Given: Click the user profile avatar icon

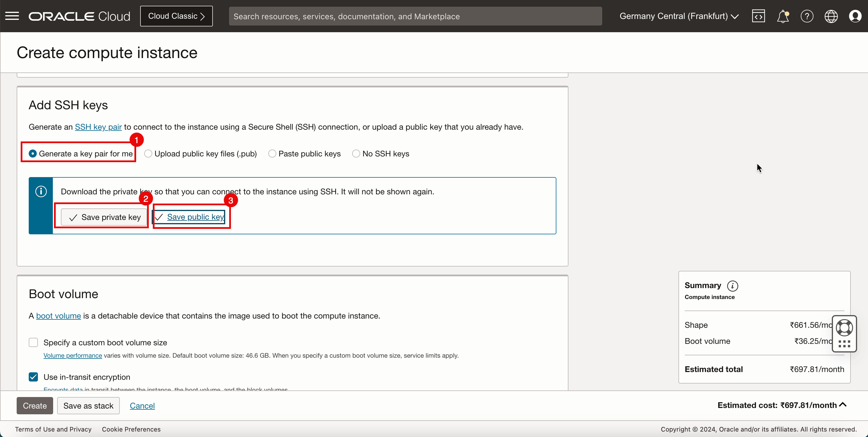Looking at the screenshot, I should 855,16.
